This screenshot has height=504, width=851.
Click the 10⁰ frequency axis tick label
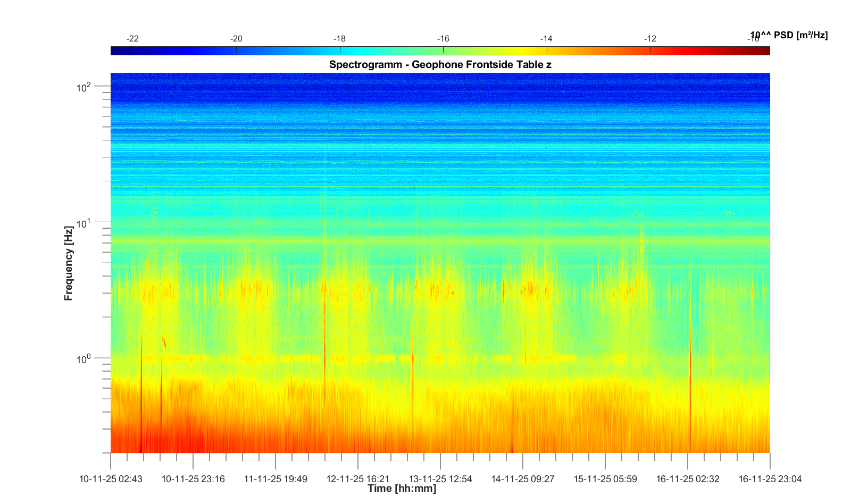(84, 359)
